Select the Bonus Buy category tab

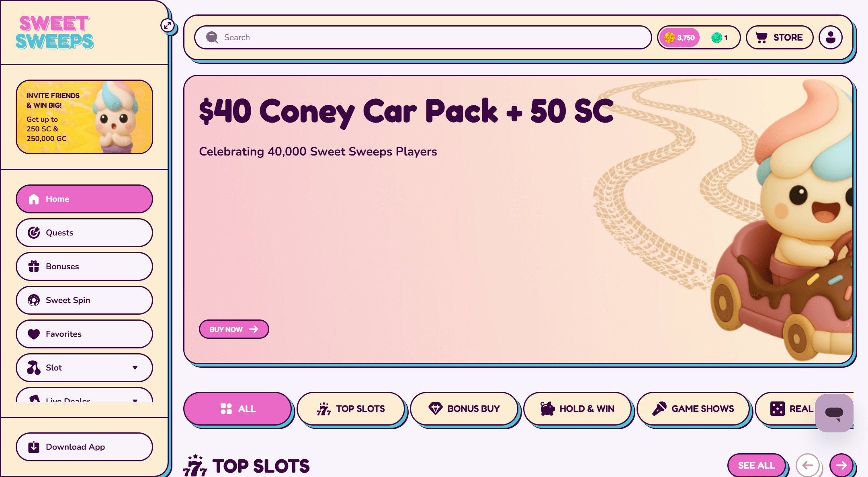click(464, 409)
